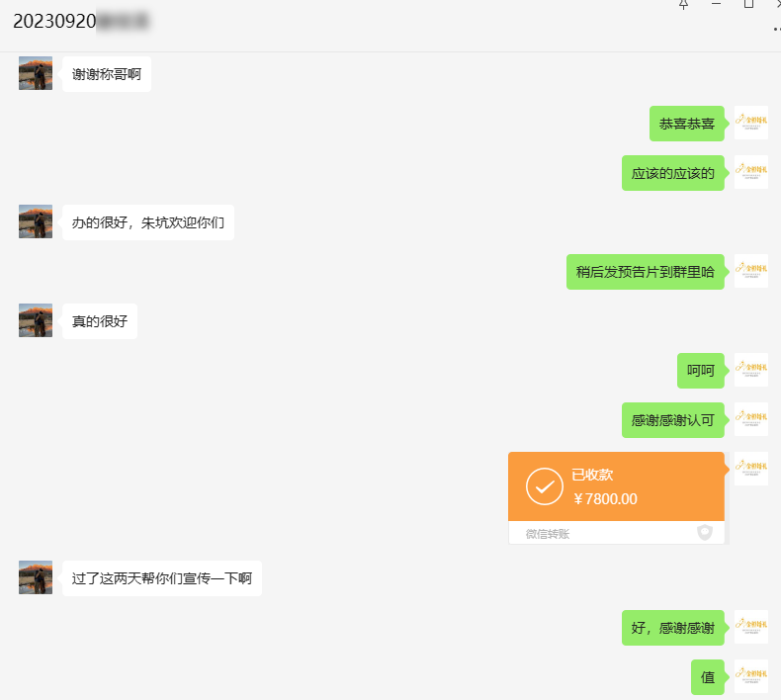Minimize the chat window
Screen dimensions: 781x700
[717, 4]
